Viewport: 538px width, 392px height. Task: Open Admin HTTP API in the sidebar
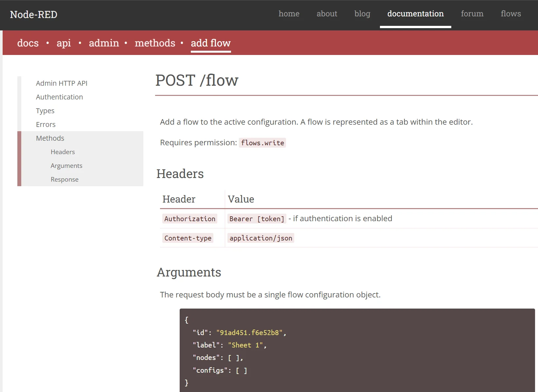pyautogui.click(x=62, y=83)
